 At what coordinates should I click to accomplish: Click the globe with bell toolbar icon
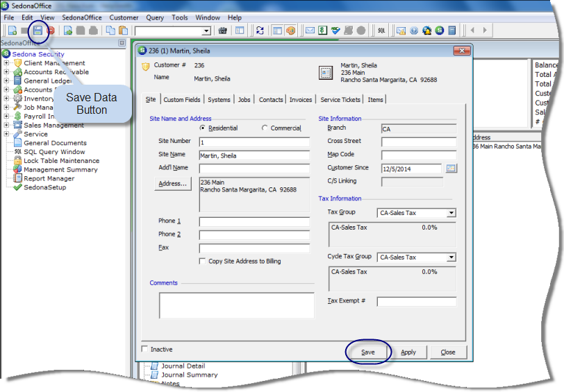(x=427, y=31)
